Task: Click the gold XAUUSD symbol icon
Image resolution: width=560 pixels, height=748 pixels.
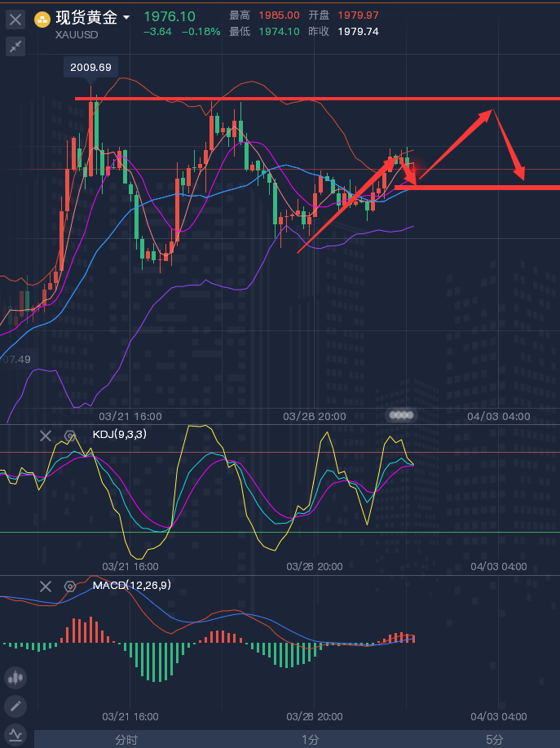Action: tap(42, 20)
